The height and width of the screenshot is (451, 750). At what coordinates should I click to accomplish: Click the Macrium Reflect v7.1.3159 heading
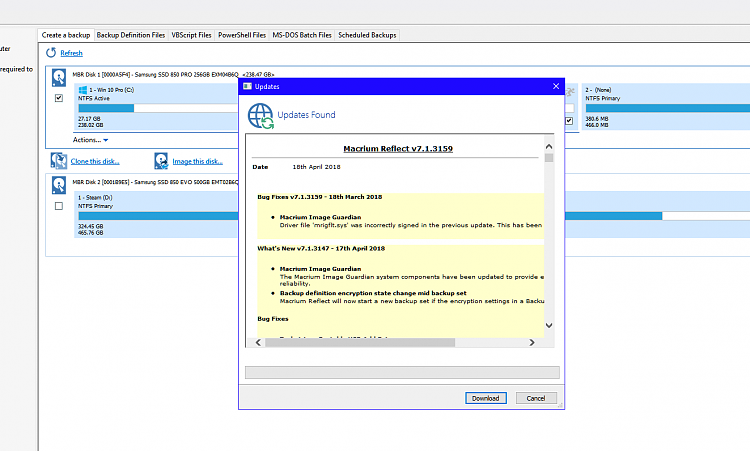click(x=398, y=149)
